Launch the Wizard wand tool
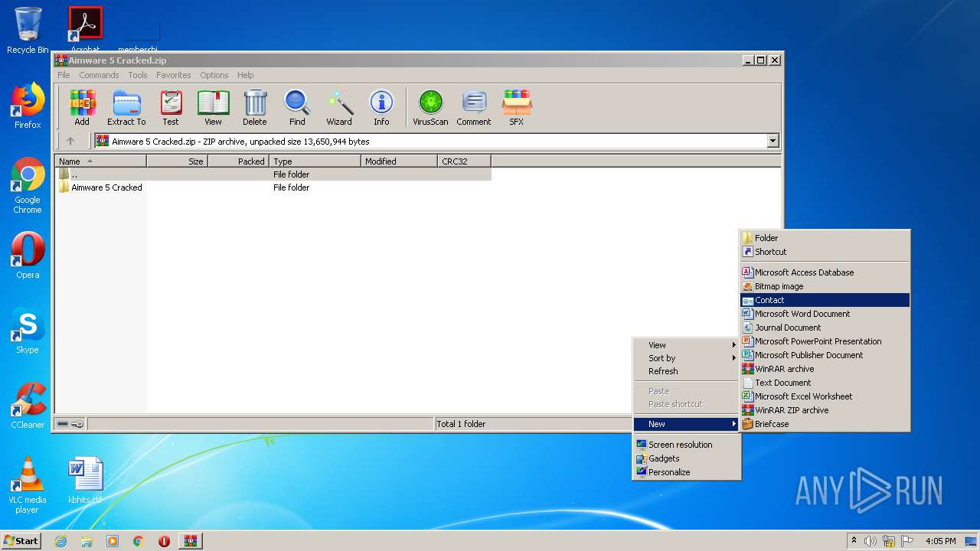The width and height of the screenshot is (980, 551). coord(339,107)
